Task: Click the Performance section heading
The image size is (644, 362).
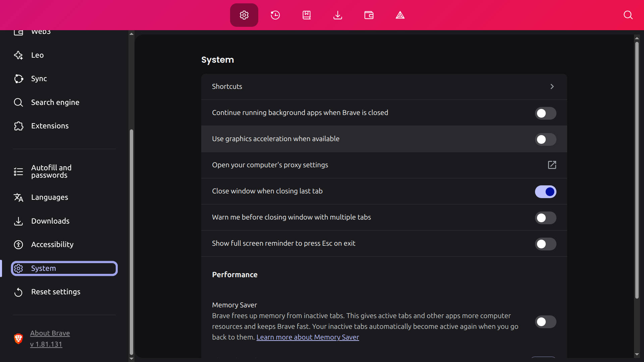Action: coord(235,275)
